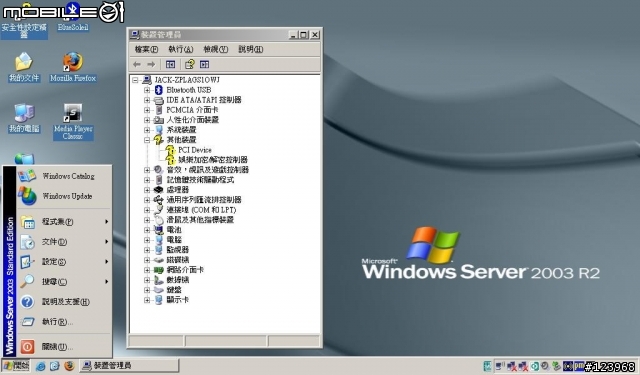Expand the 網路介面卡 node
Viewport: 640px width, 375px height.
click(x=147, y=270)
